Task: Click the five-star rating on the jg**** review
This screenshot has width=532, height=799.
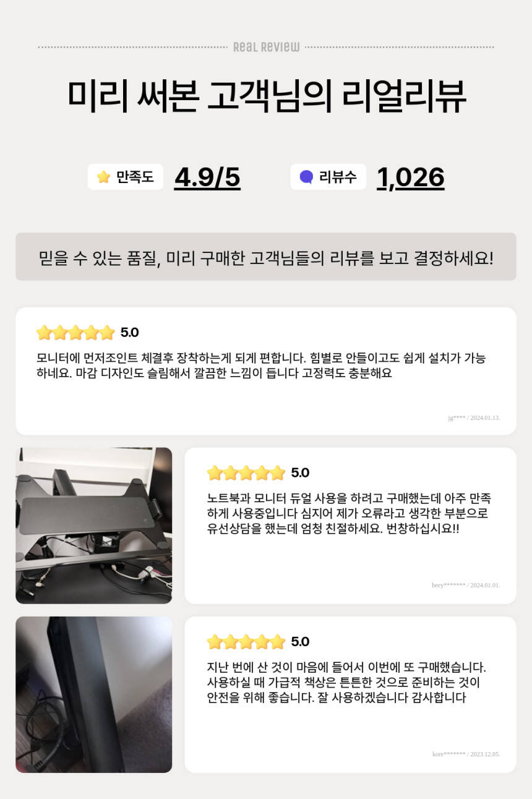Action: 75,333
